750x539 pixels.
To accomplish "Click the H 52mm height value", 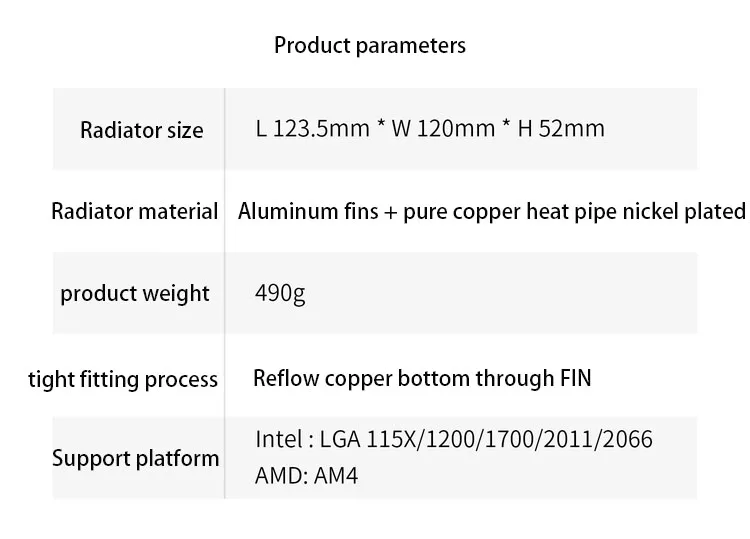I will [560, 129].
